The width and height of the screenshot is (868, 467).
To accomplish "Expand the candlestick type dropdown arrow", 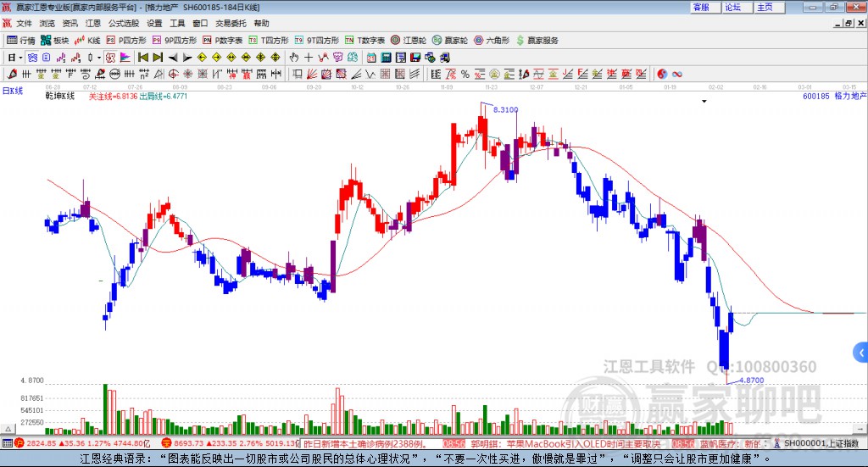I will (99, 58).
